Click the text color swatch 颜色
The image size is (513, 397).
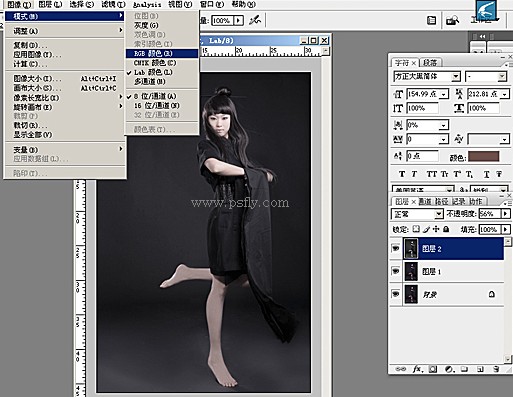[x=484, y=156]
